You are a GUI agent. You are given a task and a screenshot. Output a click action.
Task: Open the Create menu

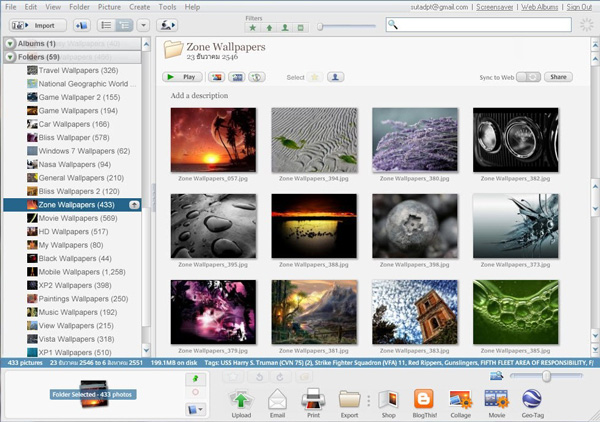[140, 7]
